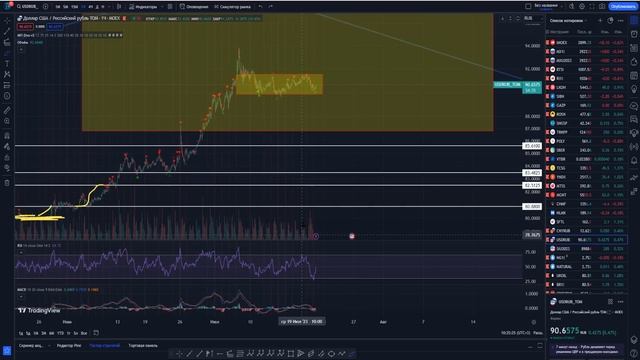Open the Trading Panel tab
Image resolution: width=640 pixels, height=360 pixels.
click(x=143, y=346)
